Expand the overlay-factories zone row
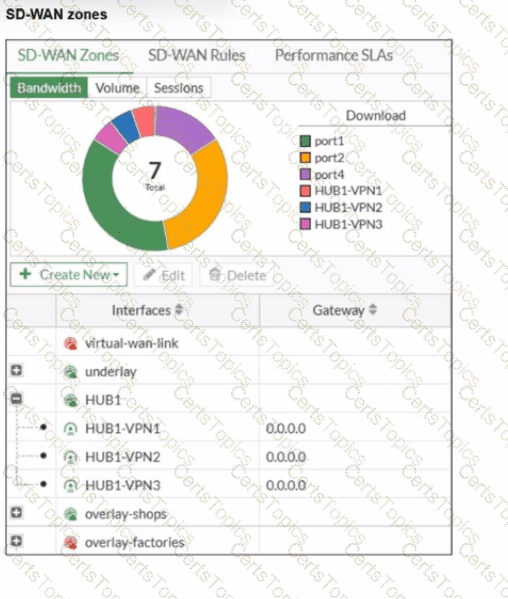508x599 pixels. click(16, 541)
